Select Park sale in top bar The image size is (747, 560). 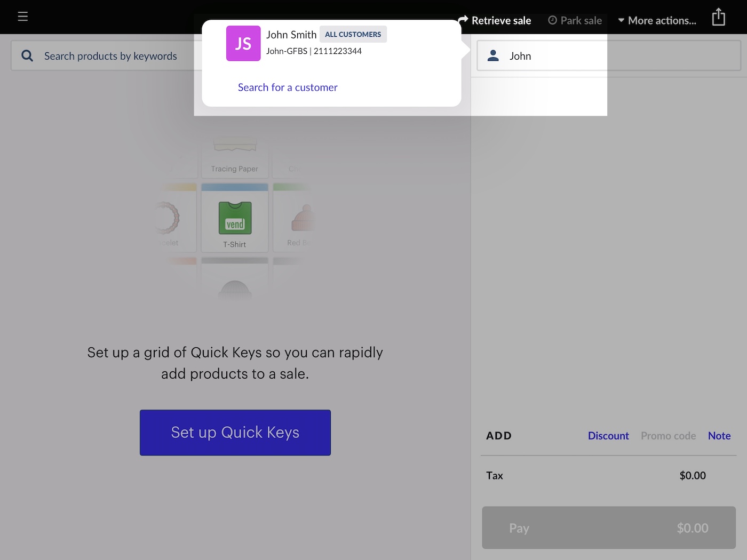pos(581,20)
